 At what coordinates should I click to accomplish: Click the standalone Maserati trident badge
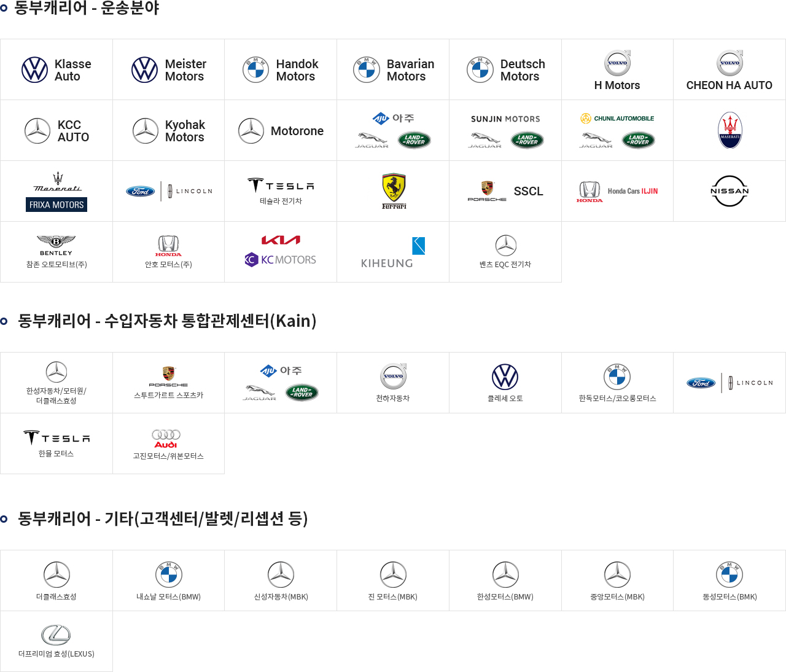tap(730, 130)
